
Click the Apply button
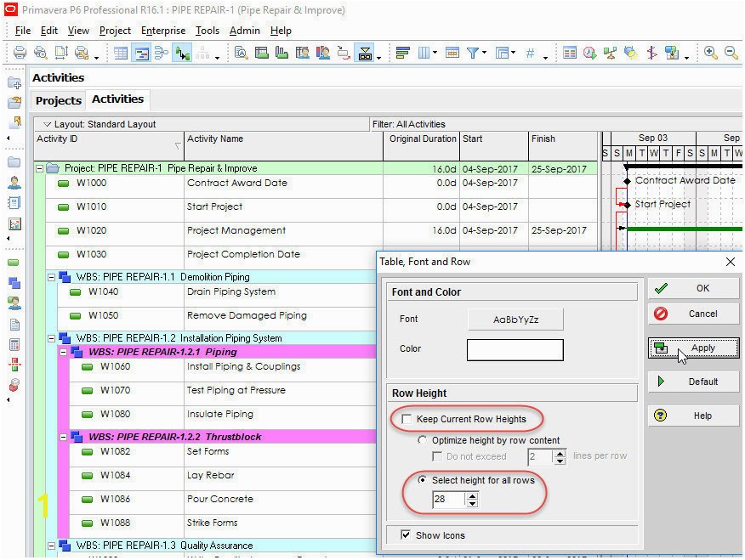pos(693,348)
